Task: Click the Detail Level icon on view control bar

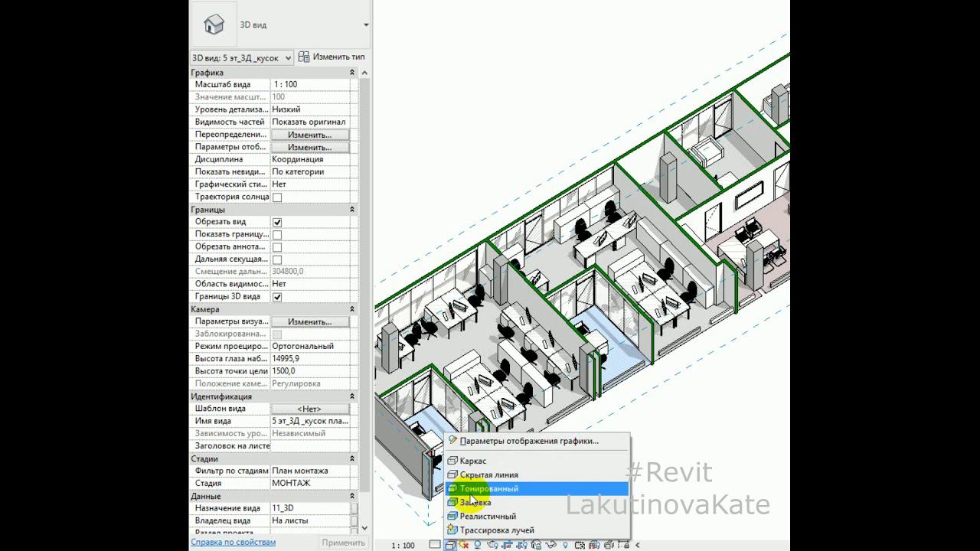Action: click(435, 545)
